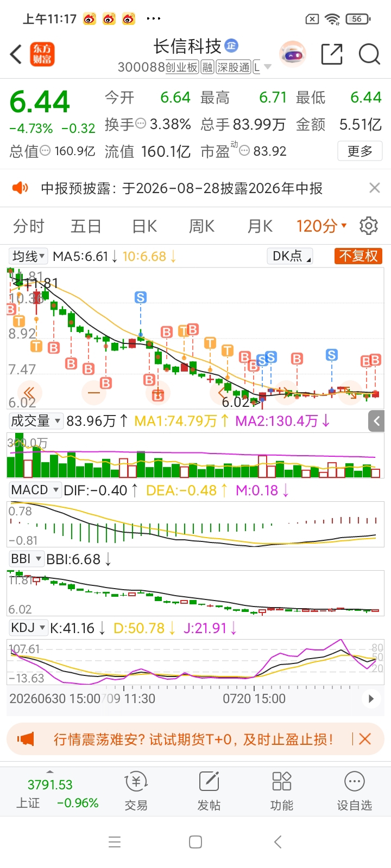Screen dimensions: 391x868
Task: Expand the 均线 indicator dropdown
Action: coord(29,256)
